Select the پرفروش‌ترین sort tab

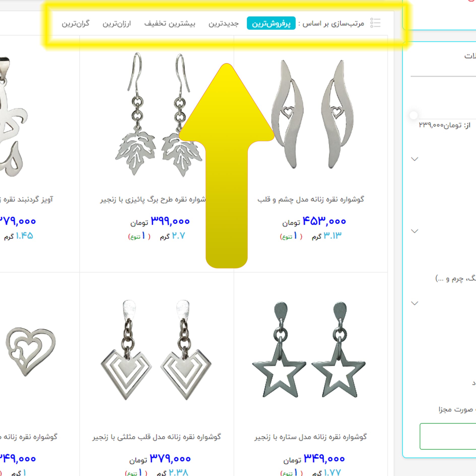pyautogui.click(x=271, y=23)
